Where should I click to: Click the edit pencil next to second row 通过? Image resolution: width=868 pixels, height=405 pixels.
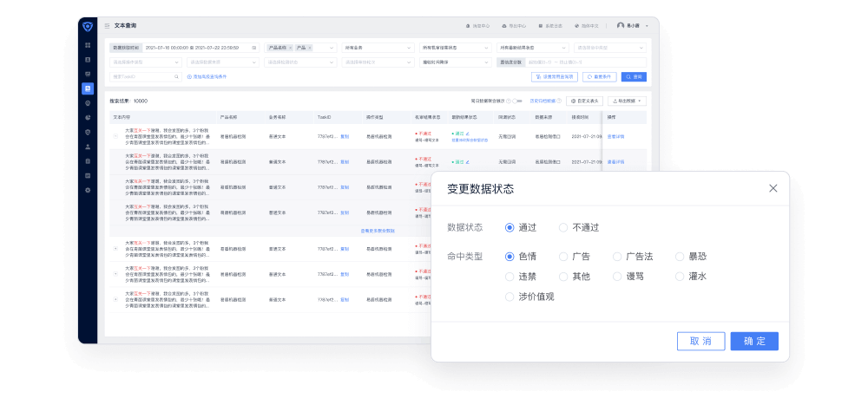point(468,162)
